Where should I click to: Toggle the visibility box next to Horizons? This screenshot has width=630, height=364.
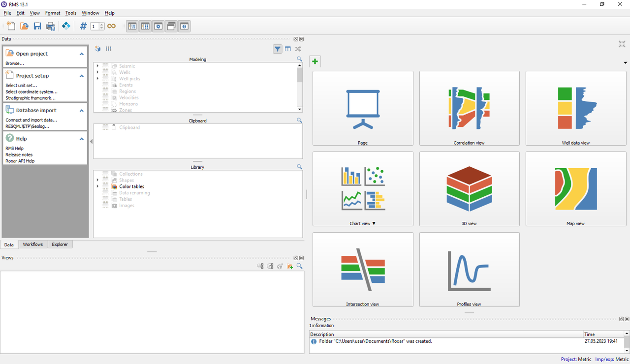[105, 104]
